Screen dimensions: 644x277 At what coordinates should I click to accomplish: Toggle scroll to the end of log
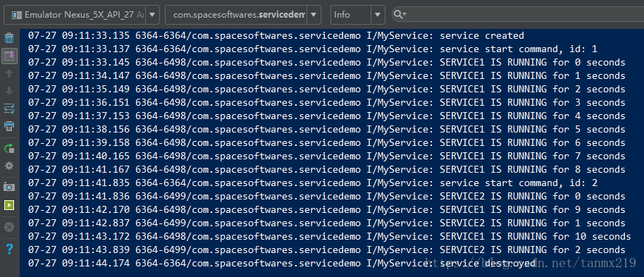click(9, 56)
